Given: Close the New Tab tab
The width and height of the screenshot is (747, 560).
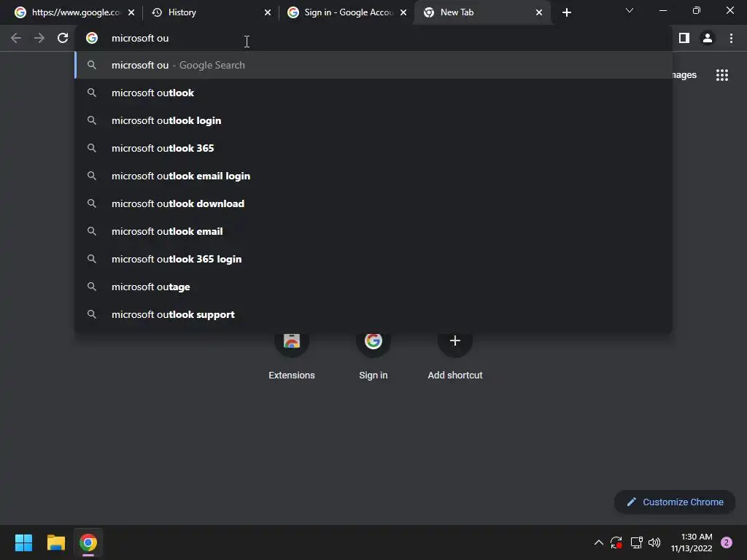Looking at the screenshot, I should (539, 12).
